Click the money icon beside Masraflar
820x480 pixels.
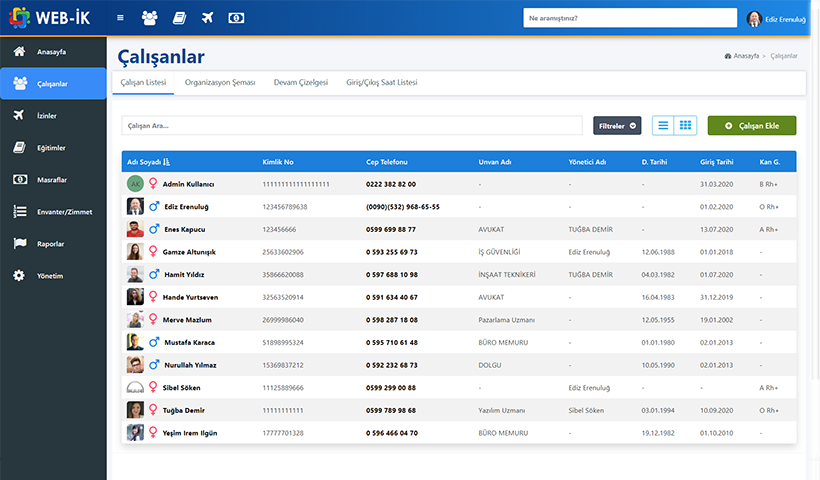tap(20, 179)
